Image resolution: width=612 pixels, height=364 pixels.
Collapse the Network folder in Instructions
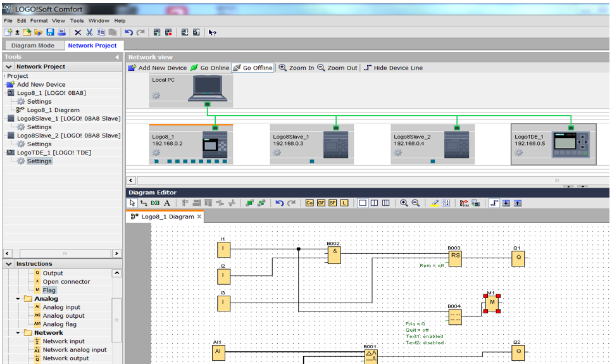(18, 333)
